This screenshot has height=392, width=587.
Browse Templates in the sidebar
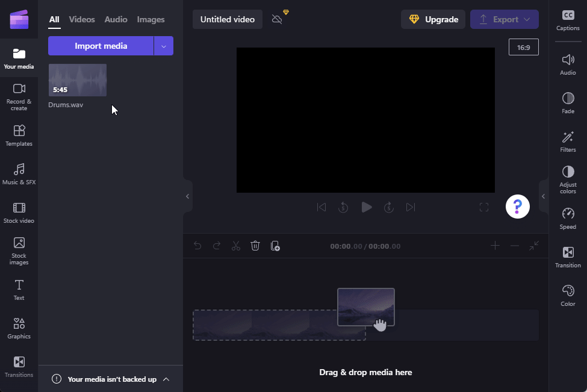[x=19, y=135]
